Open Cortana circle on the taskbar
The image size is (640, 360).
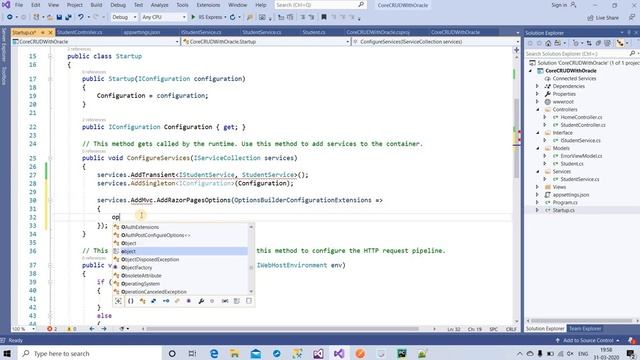[172, 353]
